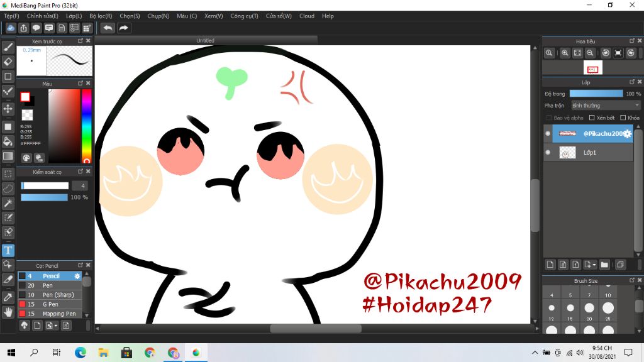Choose the Select Eraser tool
Image resolution: width=644 pixels, height=362 pixels.
(x=8, y=233)
